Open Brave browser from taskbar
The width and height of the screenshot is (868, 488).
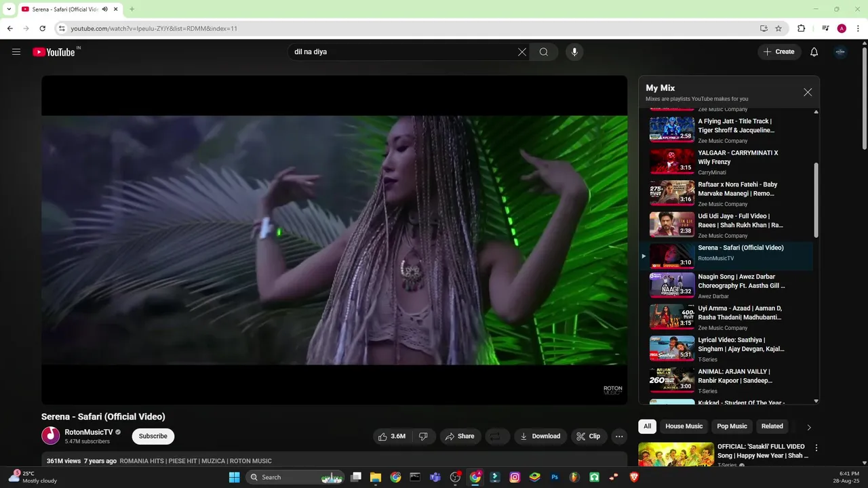[634, 477]
